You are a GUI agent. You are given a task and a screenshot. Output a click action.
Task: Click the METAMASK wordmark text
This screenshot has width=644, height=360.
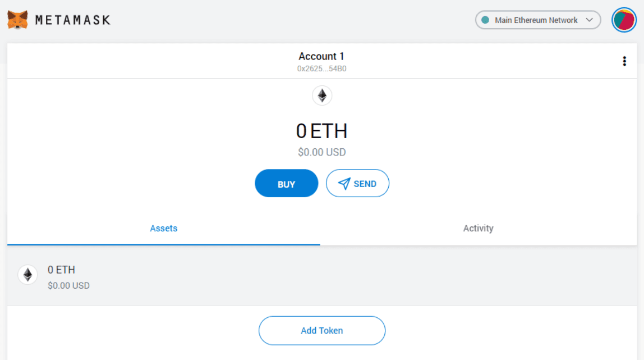click(73, 20)
